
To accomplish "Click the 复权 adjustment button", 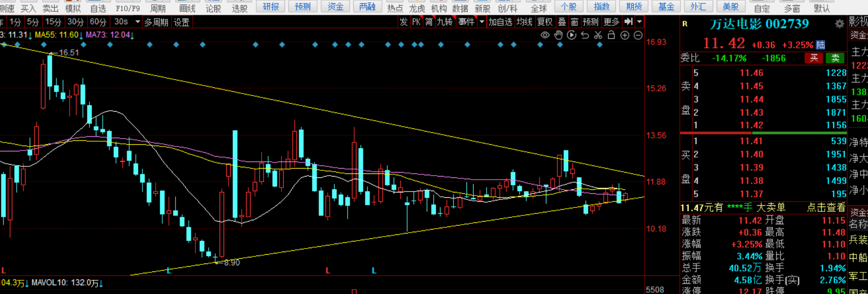I will click(x=545, y=22).
